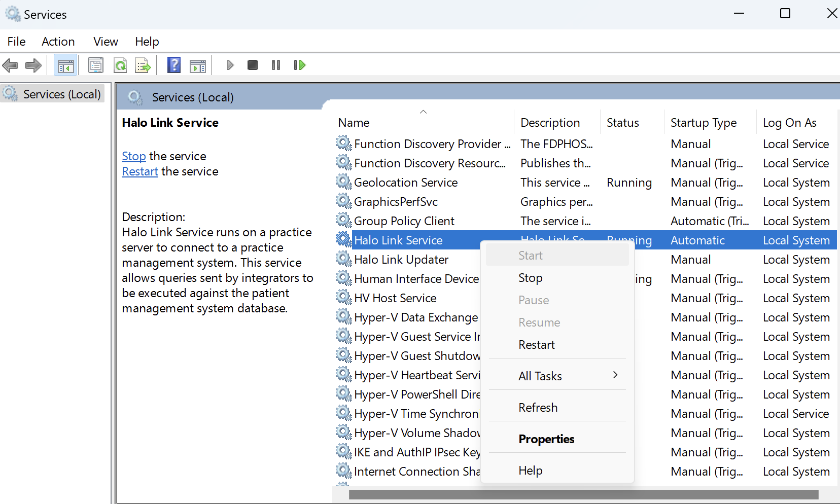Click the Restart Service toolbar icon
840x504 pixels.
[300, 65]
